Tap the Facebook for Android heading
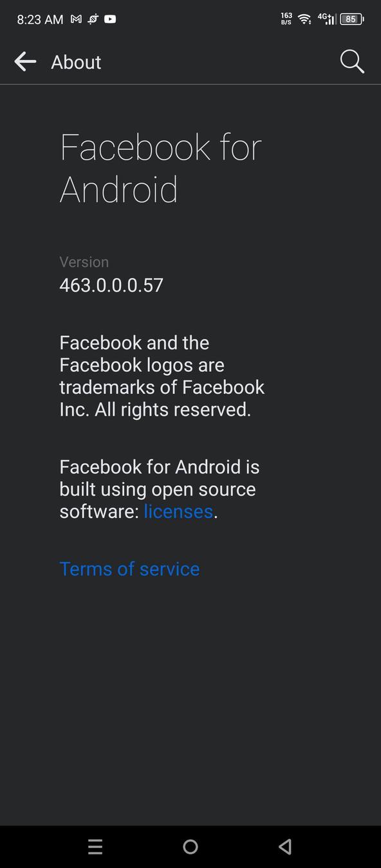 tap(160, 167)
